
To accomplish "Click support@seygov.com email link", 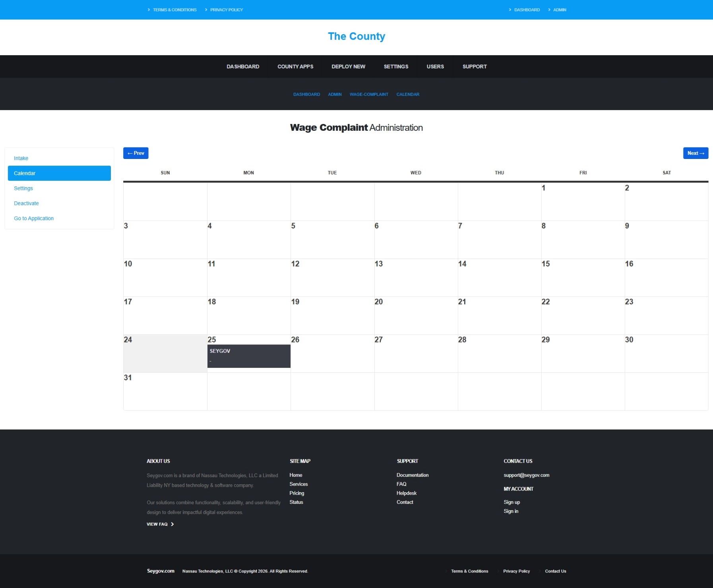I will pos(526,475).
